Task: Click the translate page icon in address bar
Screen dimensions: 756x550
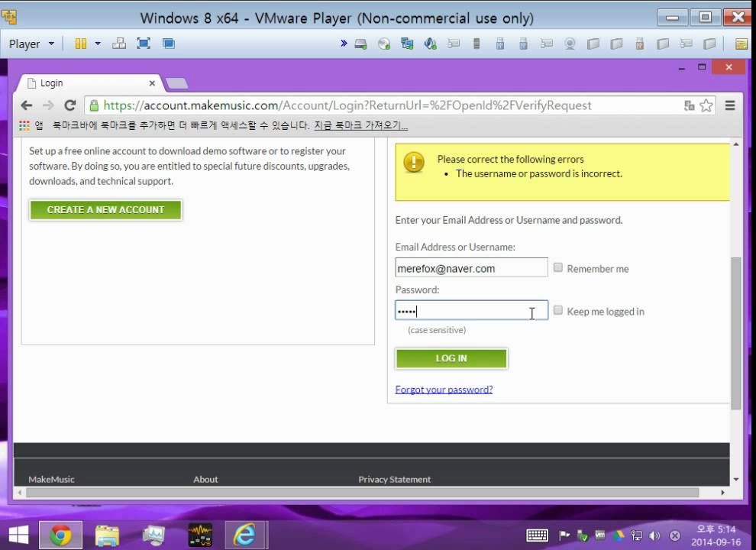Action: [690, 105]
